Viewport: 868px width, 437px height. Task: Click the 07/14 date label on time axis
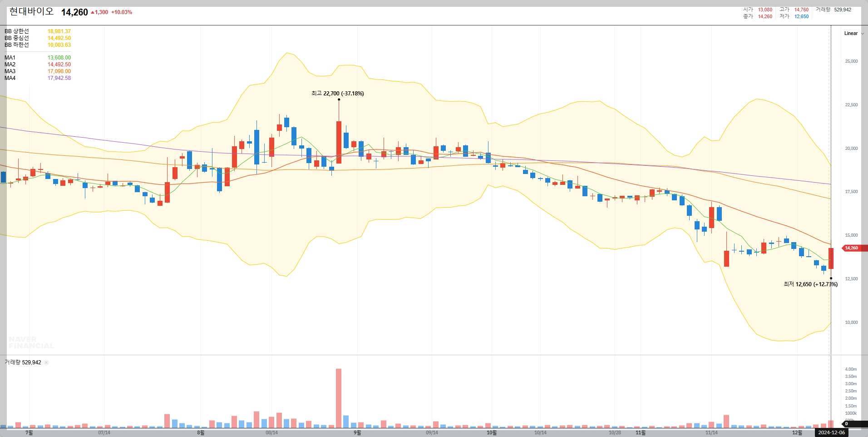pos(104,432)
